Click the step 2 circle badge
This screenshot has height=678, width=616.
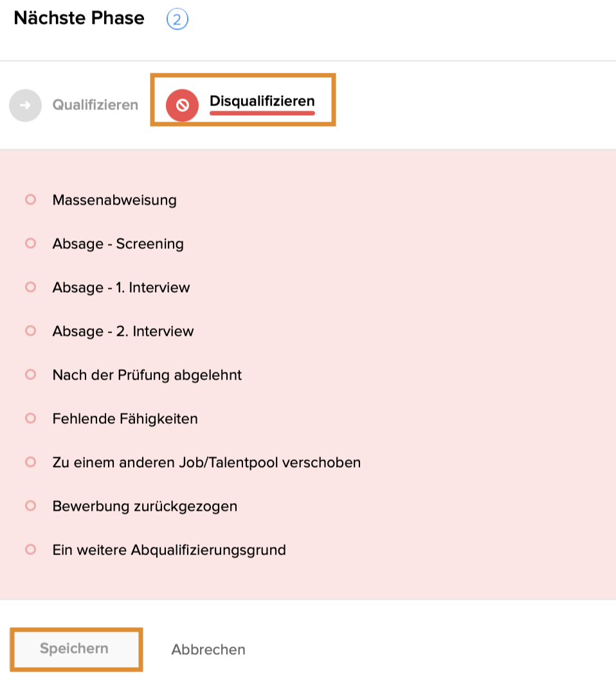pos(177,19)
